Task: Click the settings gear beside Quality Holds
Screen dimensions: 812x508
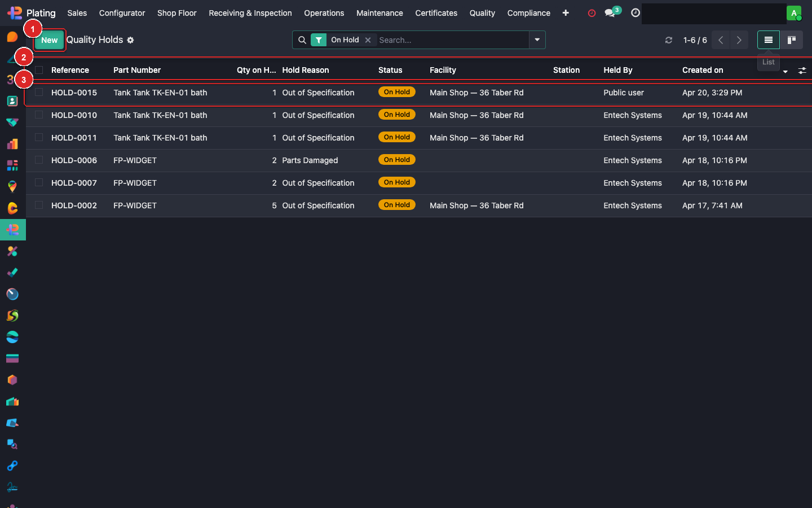Action: point(130,40)
